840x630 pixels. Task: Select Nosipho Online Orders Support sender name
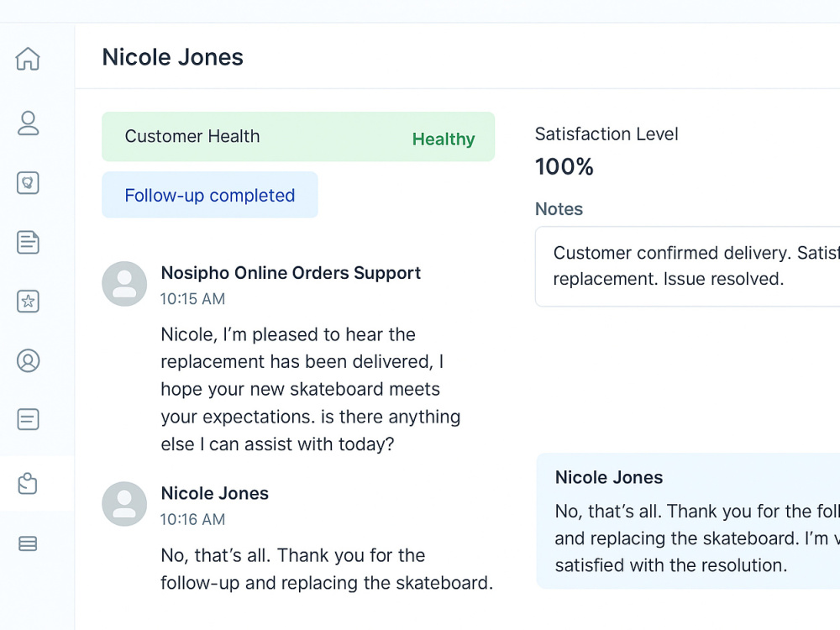pos(291,273)
